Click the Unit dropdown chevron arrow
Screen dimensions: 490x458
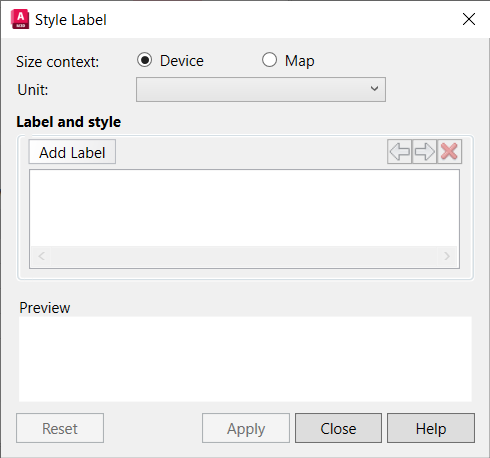374,89
